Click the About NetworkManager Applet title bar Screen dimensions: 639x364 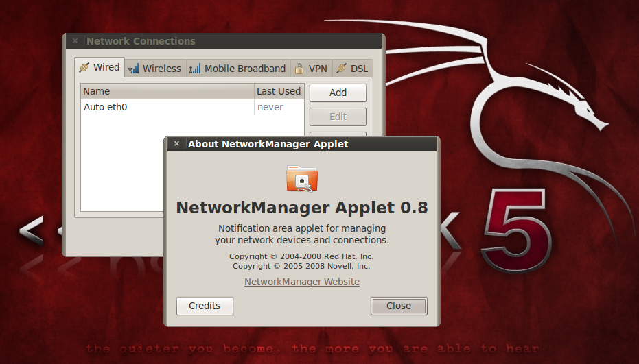tap(302, 144)
